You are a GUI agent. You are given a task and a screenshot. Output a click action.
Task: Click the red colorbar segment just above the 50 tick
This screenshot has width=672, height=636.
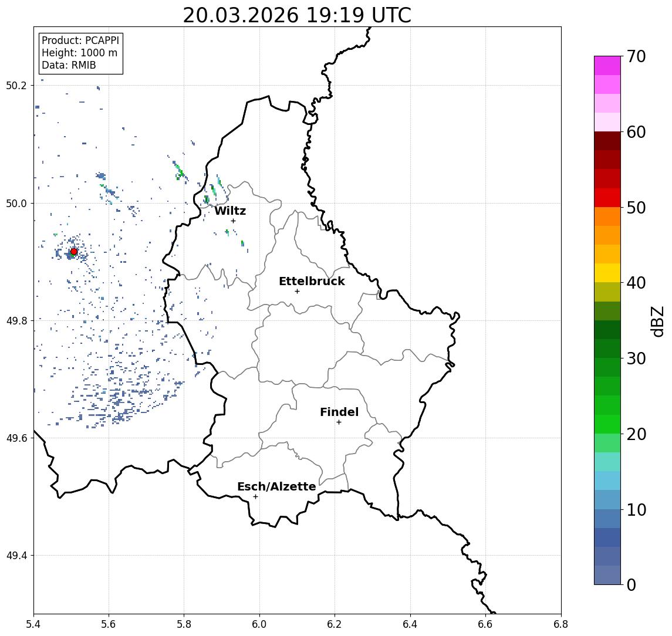(x=607, y=198)
